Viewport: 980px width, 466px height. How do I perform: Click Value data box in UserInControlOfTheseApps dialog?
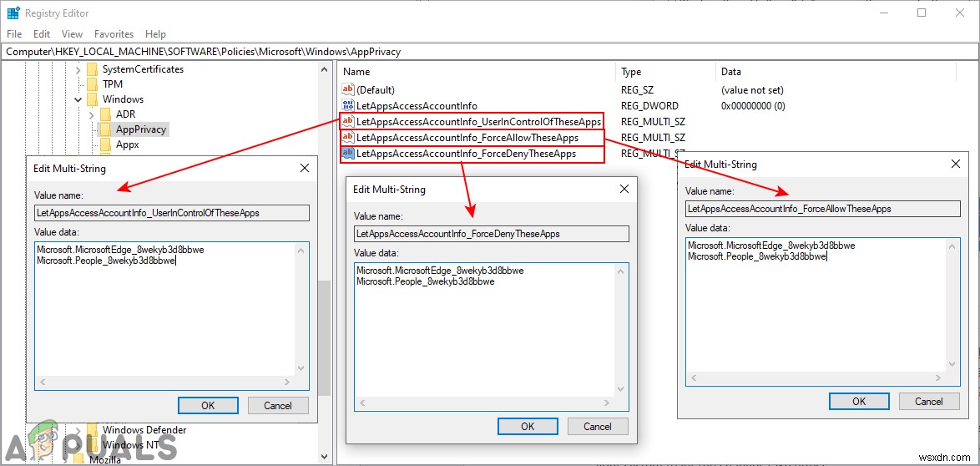click(172, 317)
